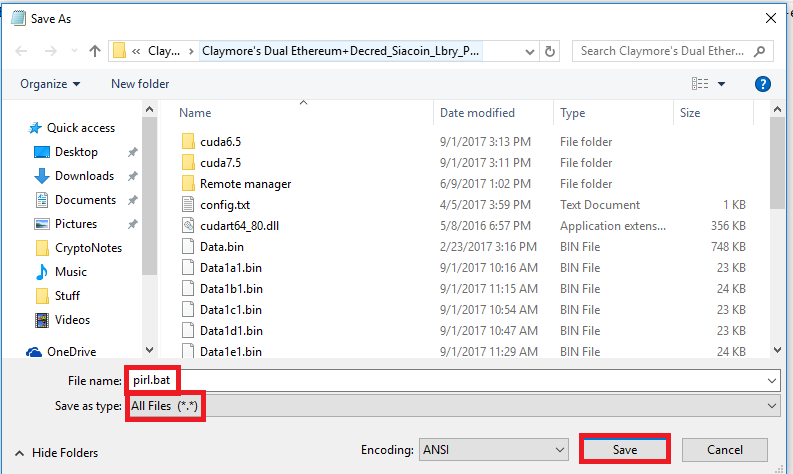793x474 pixels.
Task: Collapse folders with Hide Folders
Action: 56,453
